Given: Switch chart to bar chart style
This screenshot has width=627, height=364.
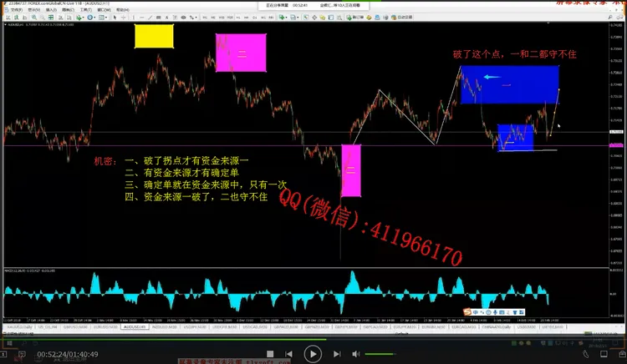Looking at the screenshot, I should [8, 18].
